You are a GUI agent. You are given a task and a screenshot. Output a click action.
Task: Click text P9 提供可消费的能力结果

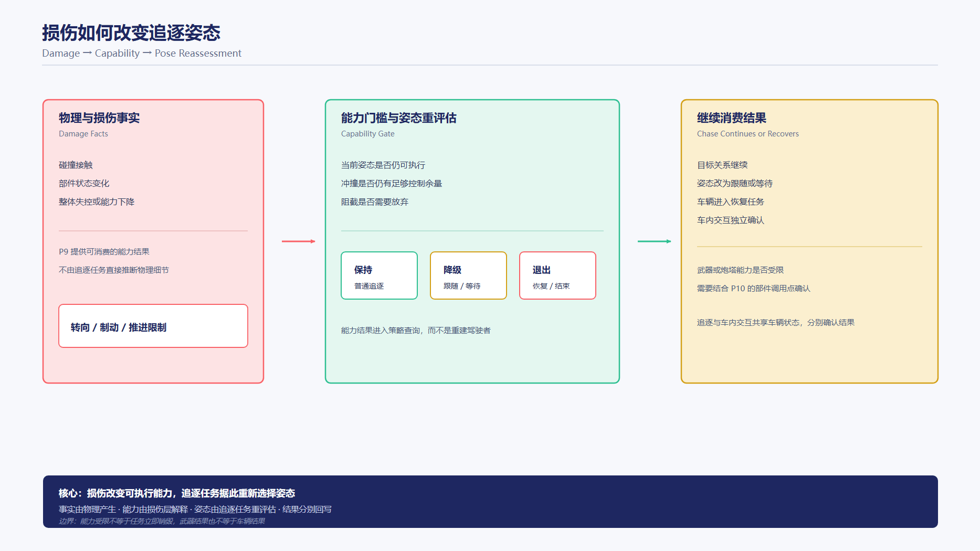pos(104,251)
